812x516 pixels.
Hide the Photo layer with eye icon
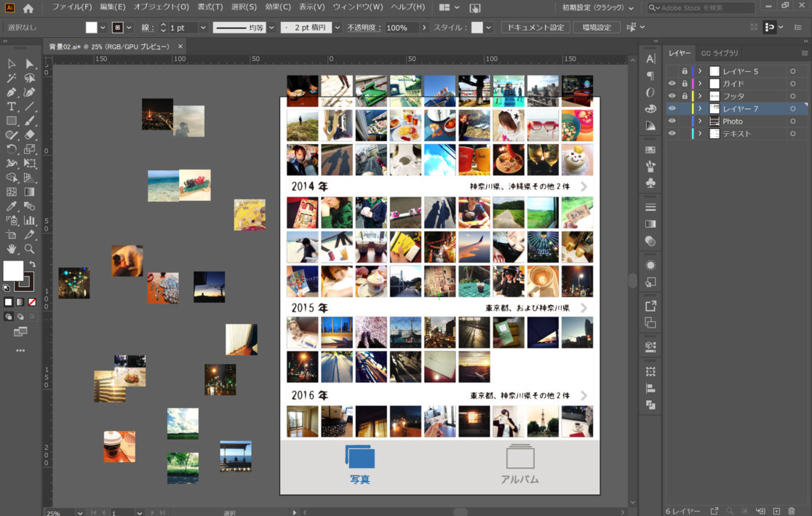pyautogui.click(x=672, y=122)
